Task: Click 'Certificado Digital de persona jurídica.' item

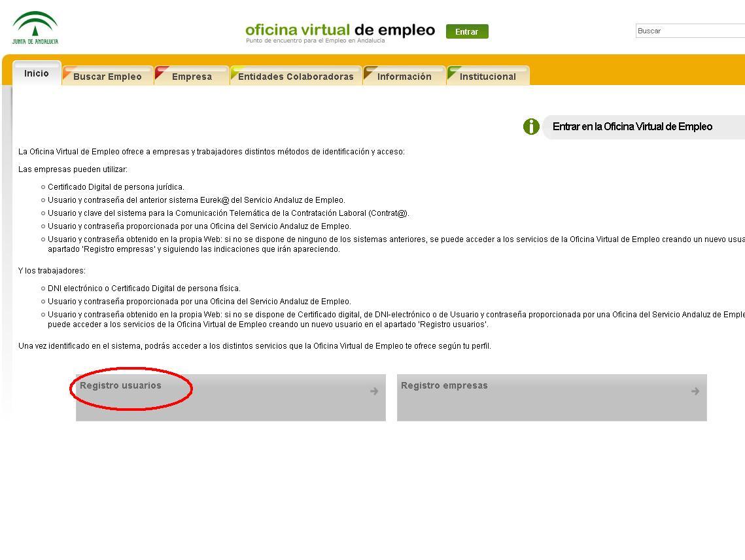Action: [116, 187]
